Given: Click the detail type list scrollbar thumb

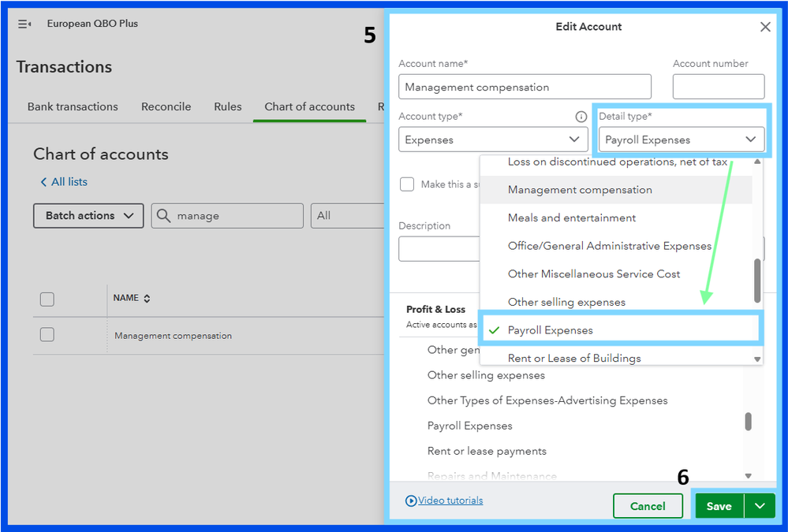Looking at the screenshot, I should pyautogui.click(x=756, y=281).
